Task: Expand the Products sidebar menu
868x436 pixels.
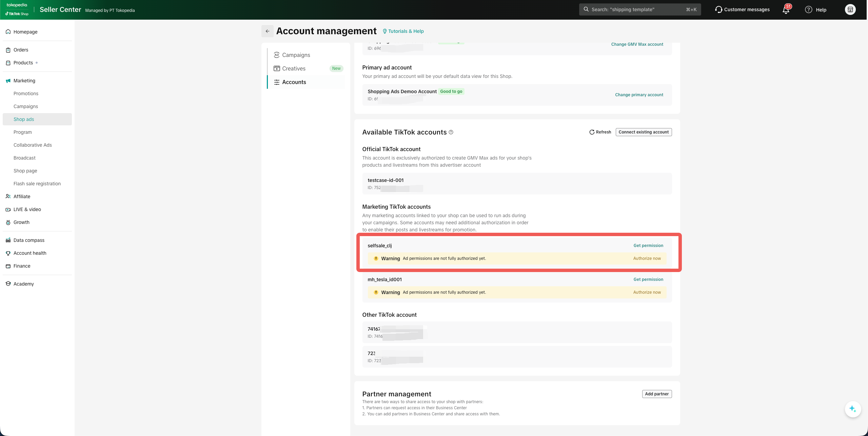Action: coord(23,63)
